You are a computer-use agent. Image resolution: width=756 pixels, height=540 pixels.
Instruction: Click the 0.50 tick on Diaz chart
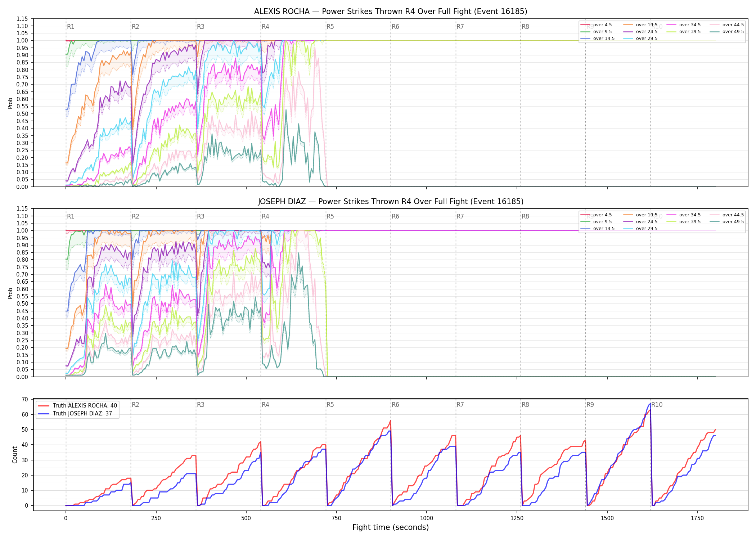[22, 304]
